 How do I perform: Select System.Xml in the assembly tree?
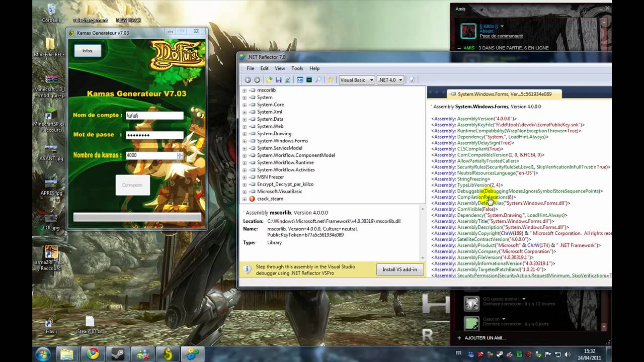[270, 112]
